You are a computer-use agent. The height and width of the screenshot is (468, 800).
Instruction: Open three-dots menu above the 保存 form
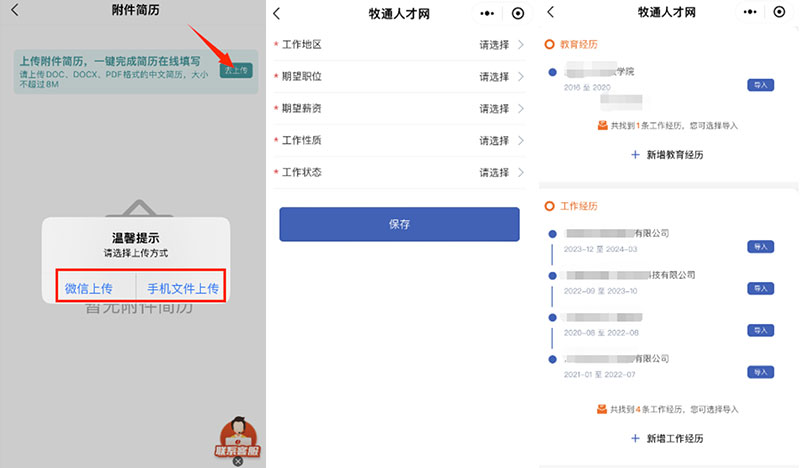pyautogui.click(x=486, y=14)
